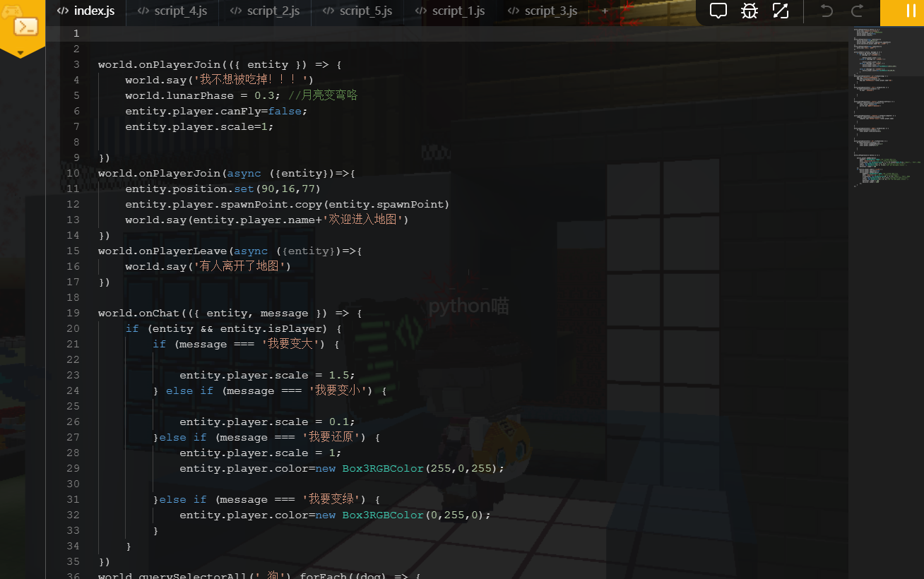Pause the running game with the orange button
Viewport: 924px width, 579px height.
click(x=912, y=11)
